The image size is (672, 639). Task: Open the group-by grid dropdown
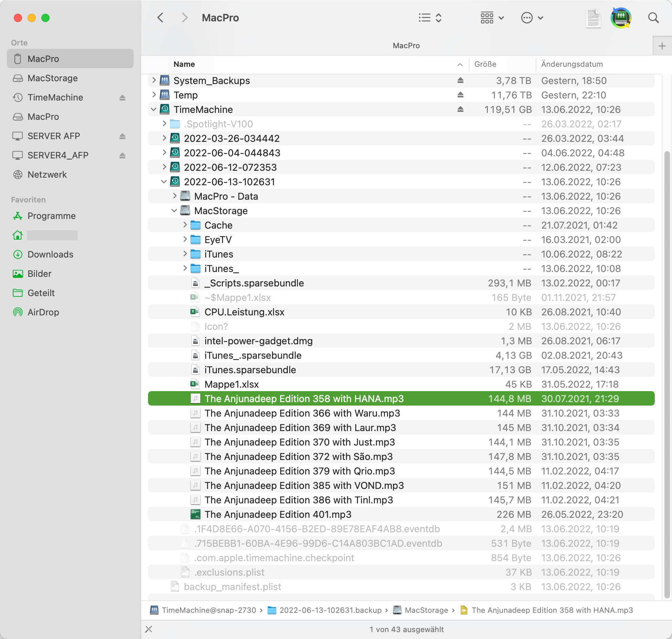[x=492, y=18]
